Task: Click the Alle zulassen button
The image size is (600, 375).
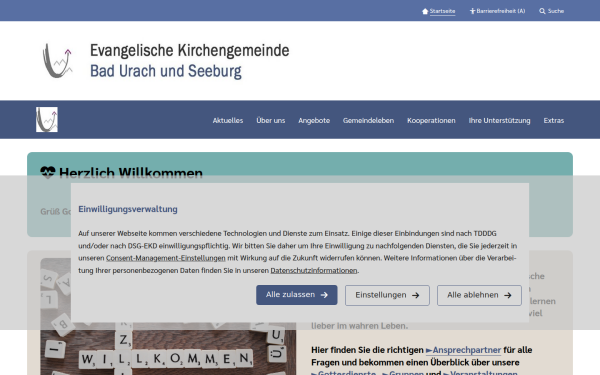Action: 297,295
